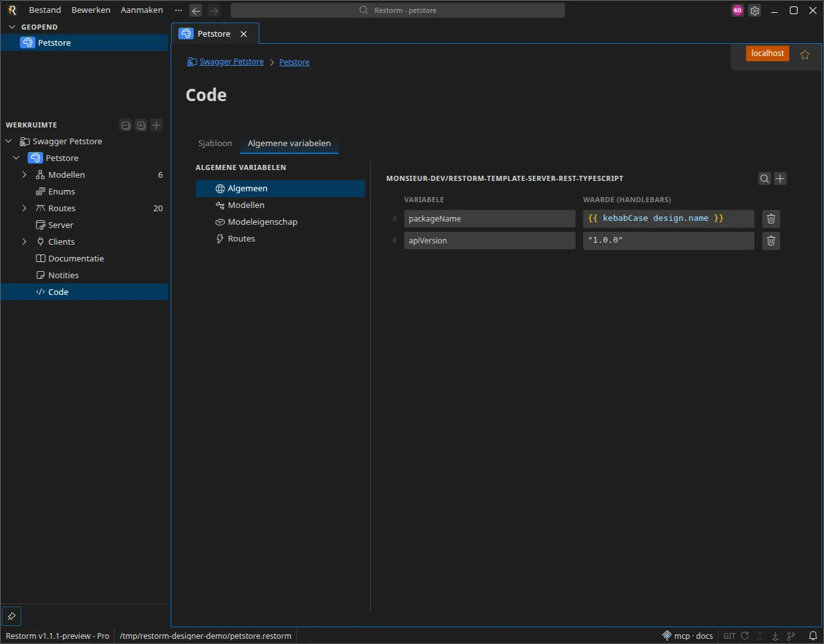This screenshot has height=644, width=824.
Task: Open notifications via the bell icon
Action: click(812, 636)
